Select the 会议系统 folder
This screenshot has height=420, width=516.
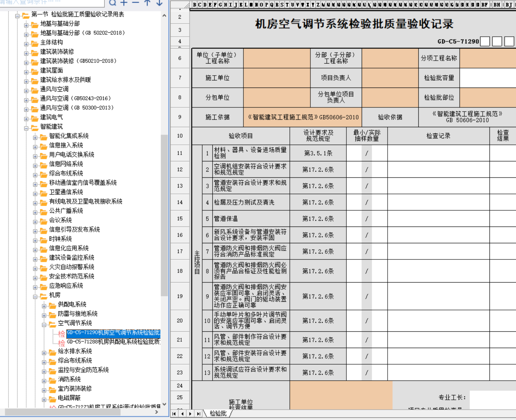pos(60,220)
